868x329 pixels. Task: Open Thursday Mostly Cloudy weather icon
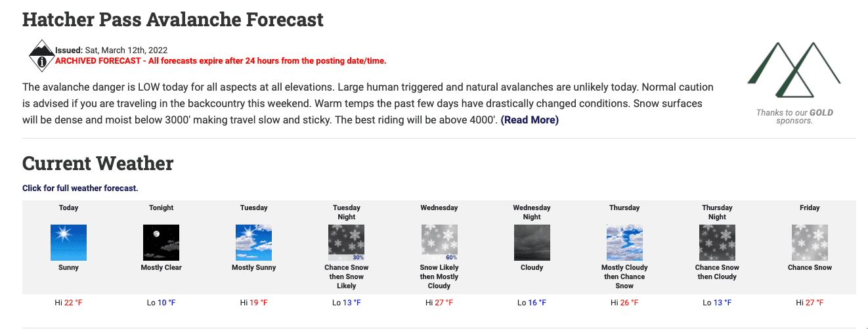coord(624,242)
